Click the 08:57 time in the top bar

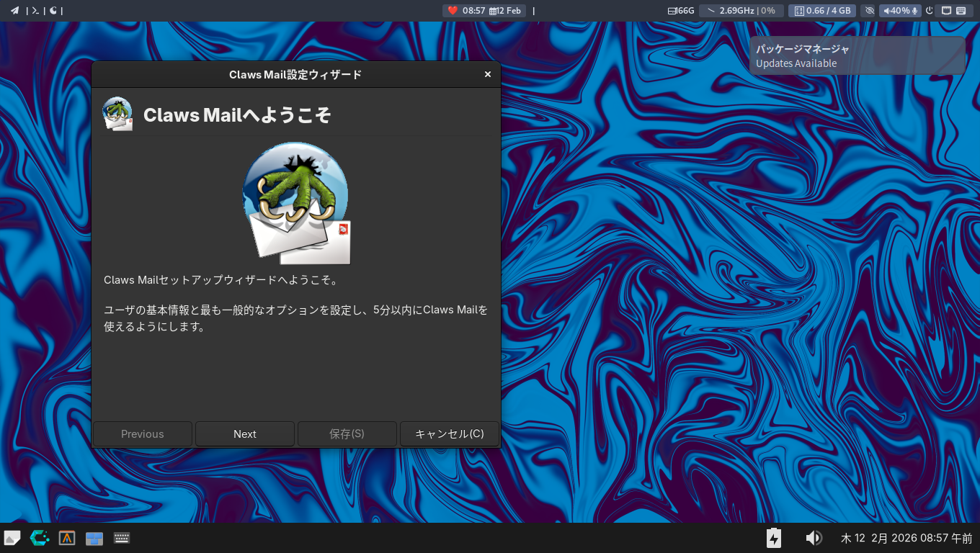pos(473,11)
